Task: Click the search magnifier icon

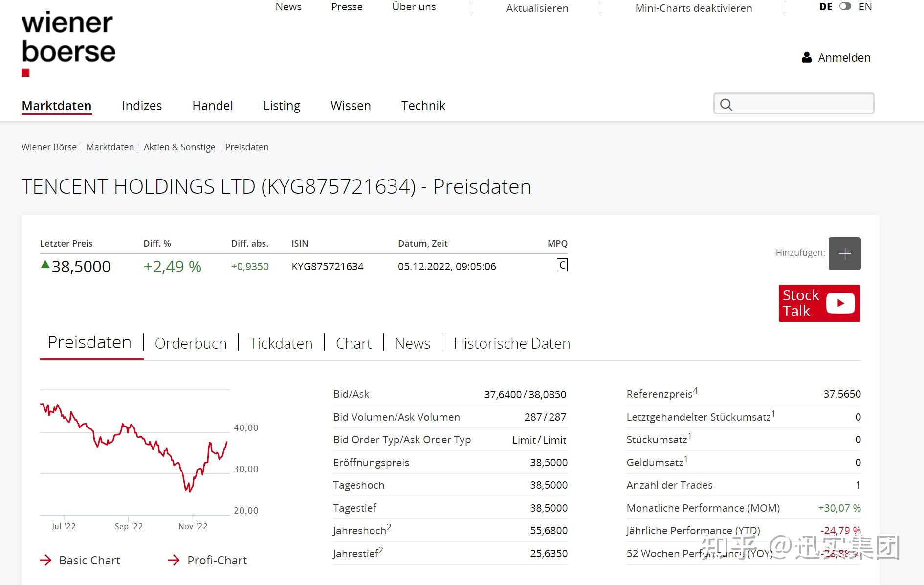Action: tap(726, 104)
